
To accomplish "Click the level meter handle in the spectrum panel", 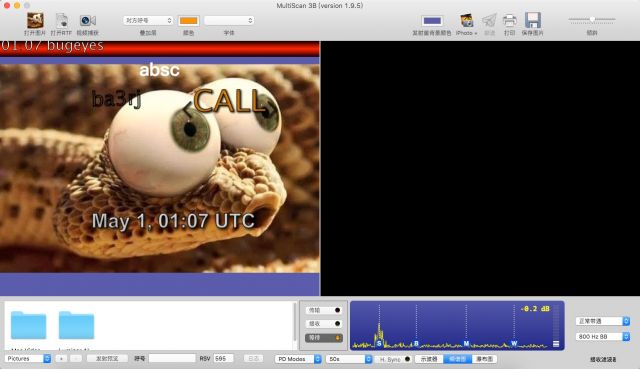I will pos(556,344).
